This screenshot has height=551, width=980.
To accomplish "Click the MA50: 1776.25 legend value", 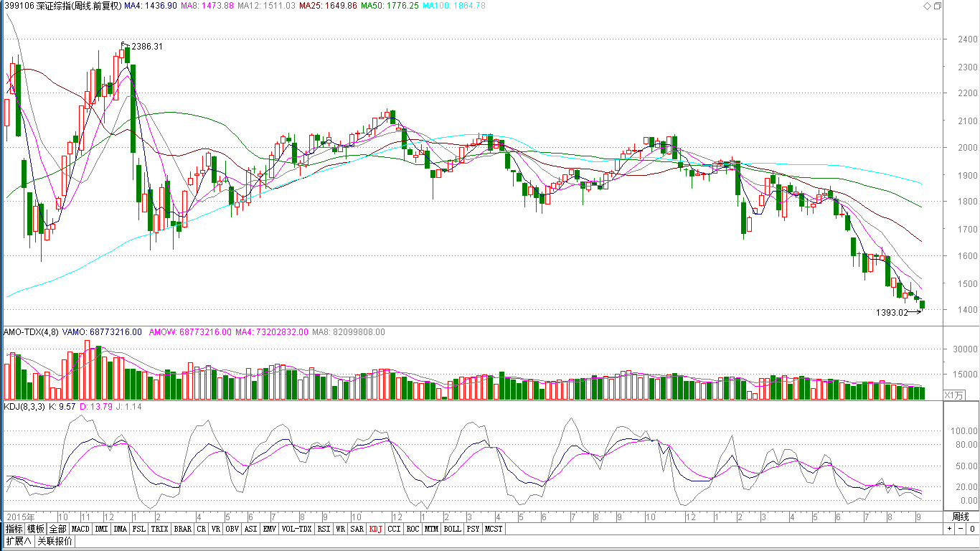I will (x=390, y=6).
